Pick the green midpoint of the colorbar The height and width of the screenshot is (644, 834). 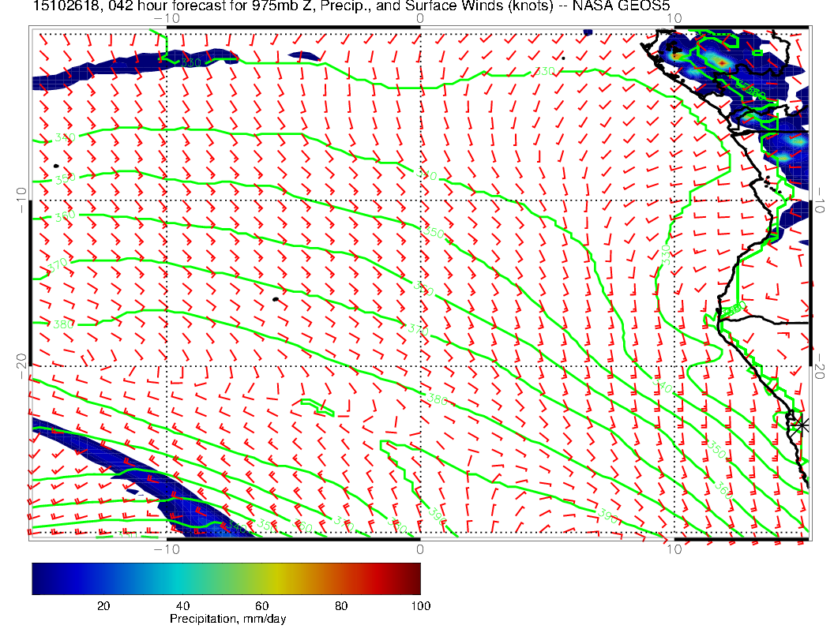coord(226,578)
